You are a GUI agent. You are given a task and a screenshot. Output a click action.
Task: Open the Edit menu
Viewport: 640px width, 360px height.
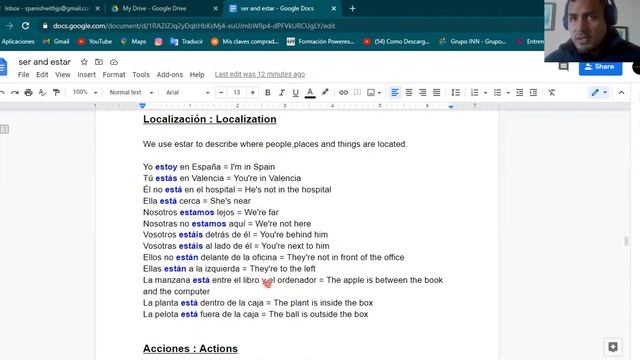click(x=42, y=75)
